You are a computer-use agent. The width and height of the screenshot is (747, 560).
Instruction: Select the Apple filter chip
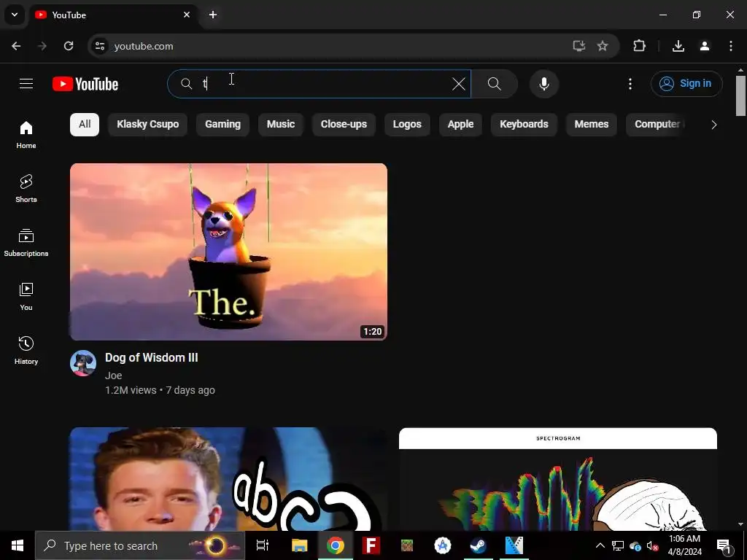(460, 124)
